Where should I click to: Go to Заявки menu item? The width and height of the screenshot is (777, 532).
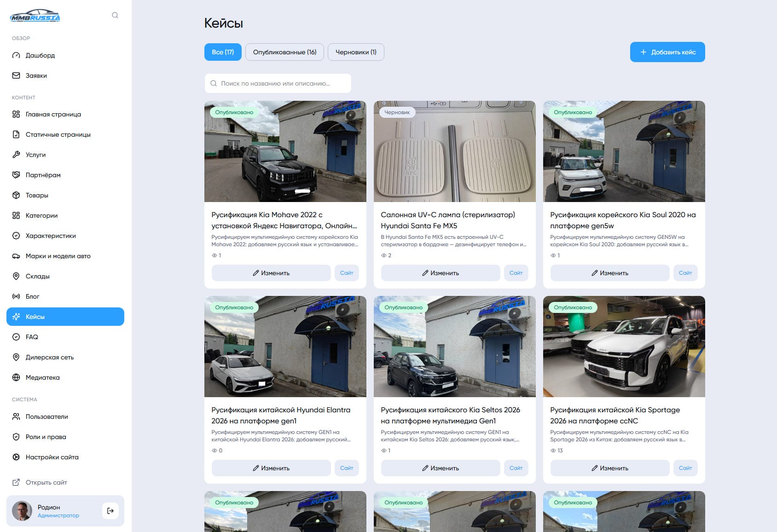click(x=65, y=75)
